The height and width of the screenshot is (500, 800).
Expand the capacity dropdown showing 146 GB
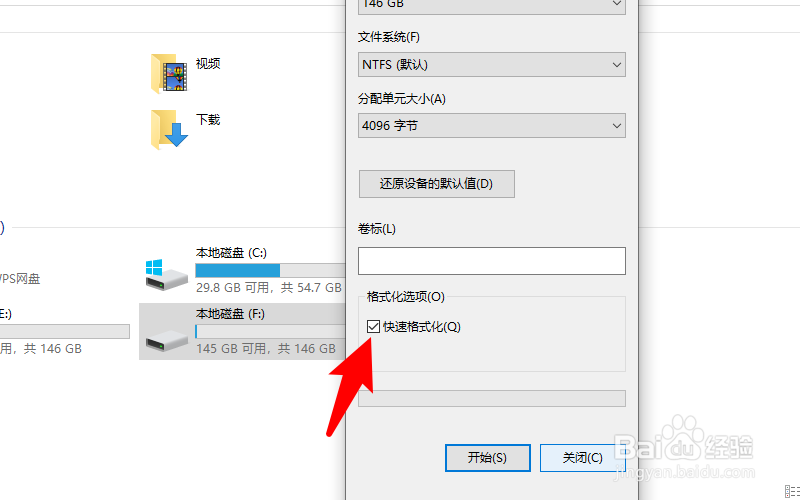[x=492, y=5]
